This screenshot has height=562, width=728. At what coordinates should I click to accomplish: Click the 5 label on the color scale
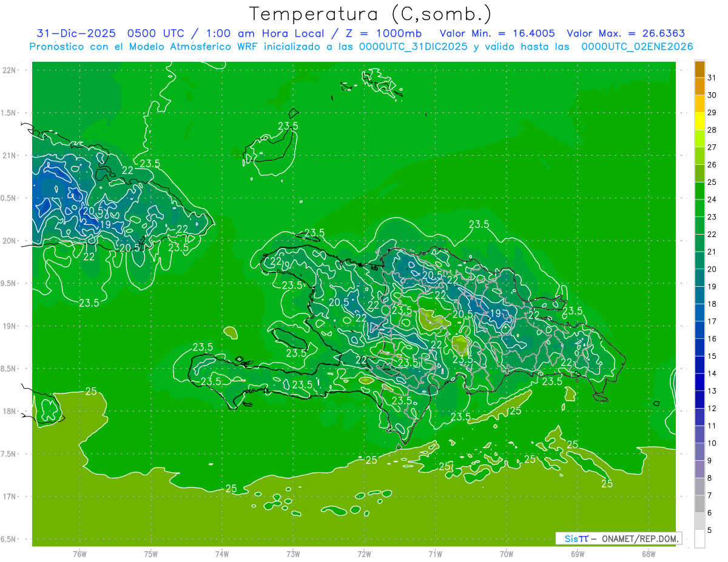pos(710,530)
